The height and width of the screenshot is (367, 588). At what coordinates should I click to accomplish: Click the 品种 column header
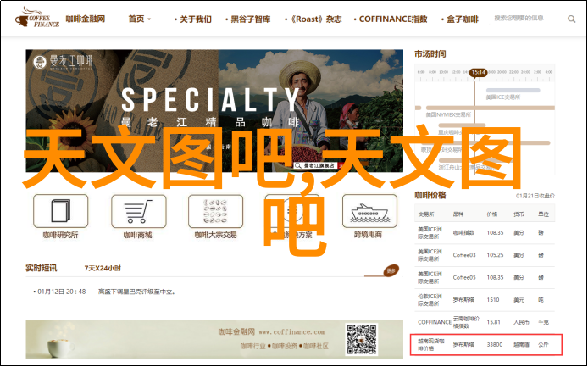pyautogui.click(x=458, y=214)
